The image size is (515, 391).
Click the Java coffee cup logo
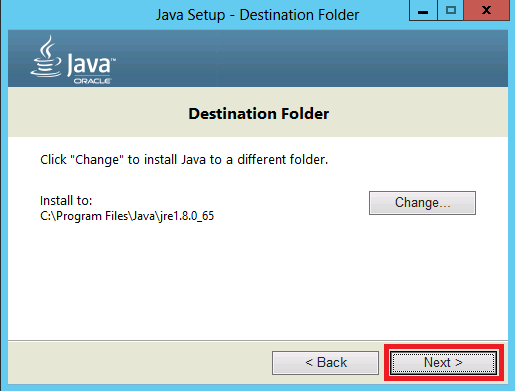tap(46, 57)
